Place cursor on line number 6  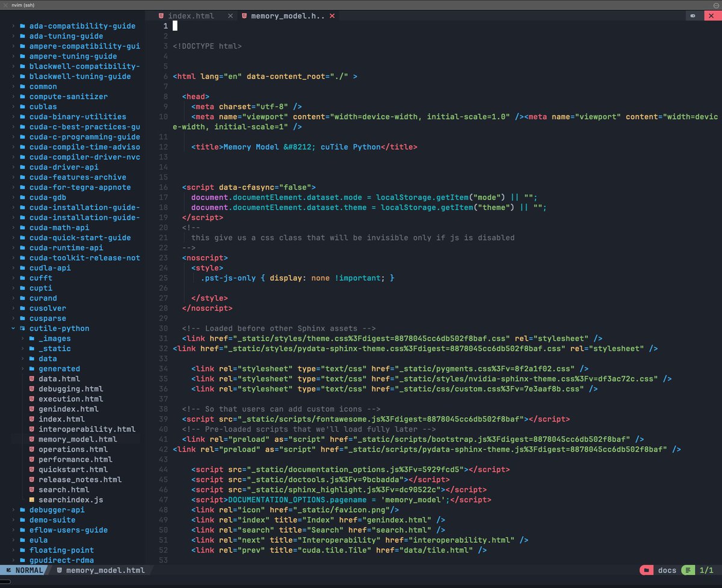point(165,76)
